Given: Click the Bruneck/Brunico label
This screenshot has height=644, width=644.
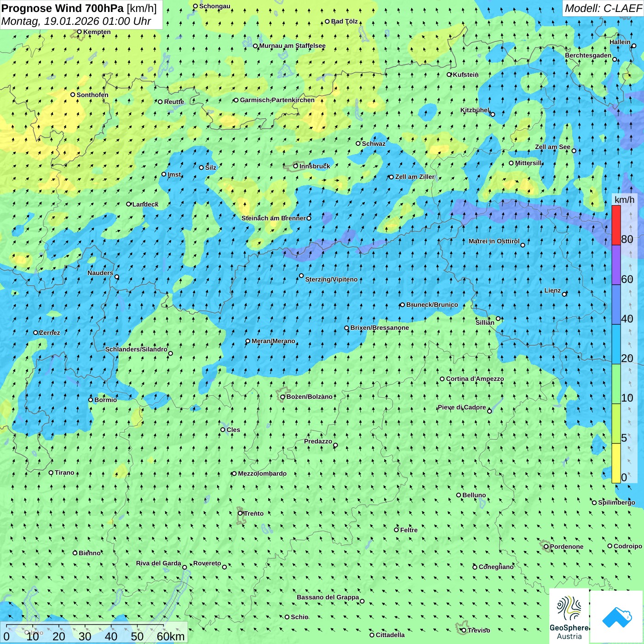Looking at the screenshot, I should [432, 305].
